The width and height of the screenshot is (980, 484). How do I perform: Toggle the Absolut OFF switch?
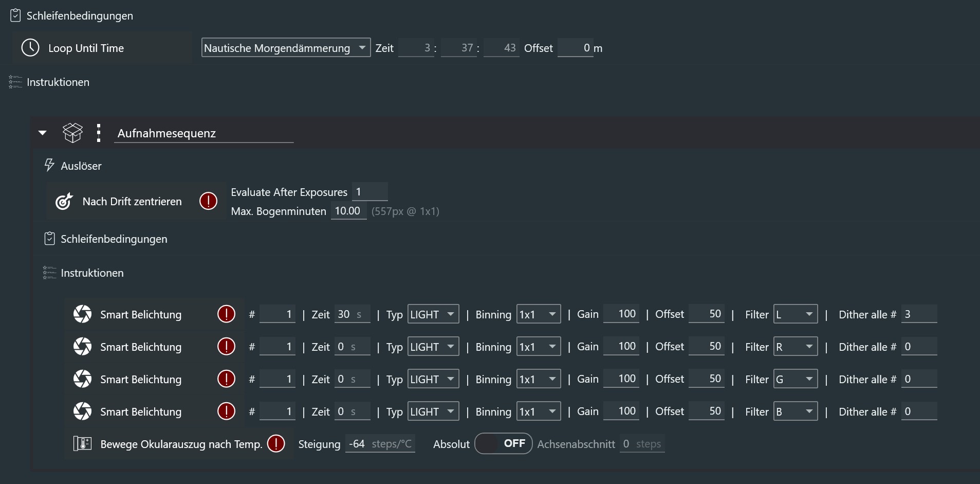[503, 443]
